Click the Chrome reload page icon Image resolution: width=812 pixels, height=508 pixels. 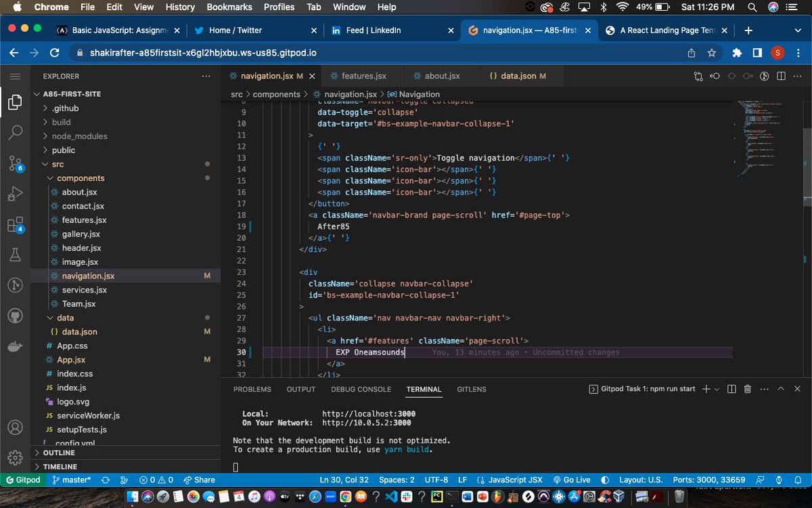55,53
